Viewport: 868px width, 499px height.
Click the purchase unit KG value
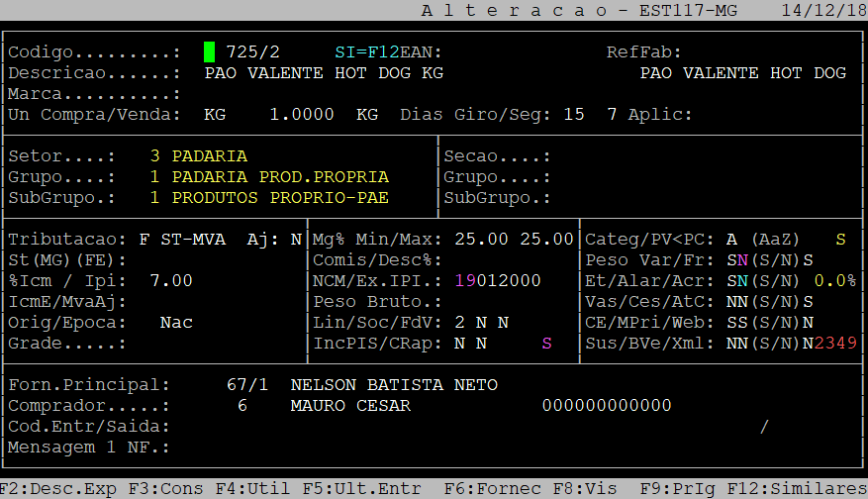(x=215, y=115)
